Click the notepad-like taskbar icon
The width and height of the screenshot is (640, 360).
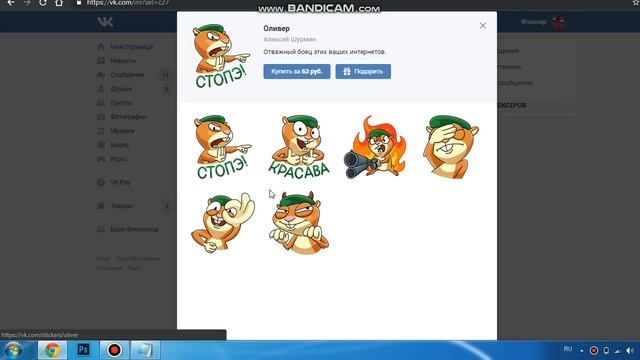pyautogui.click(x=145, y=350)
